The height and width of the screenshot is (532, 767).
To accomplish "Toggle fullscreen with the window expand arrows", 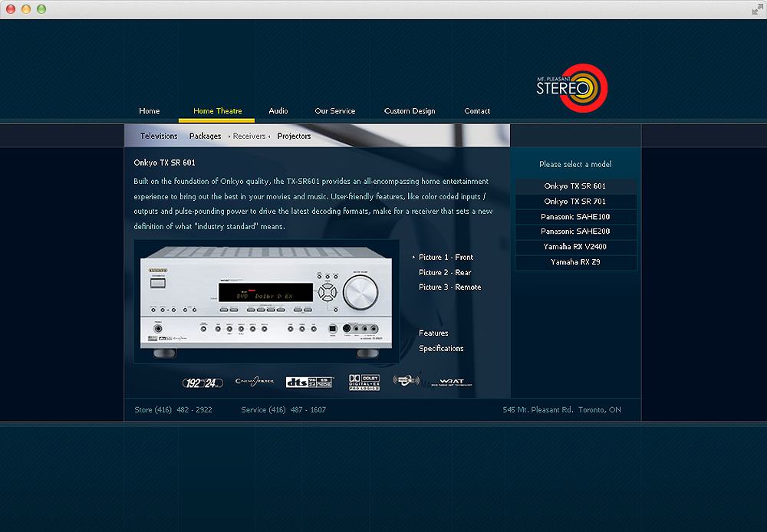I will [757, 9].
